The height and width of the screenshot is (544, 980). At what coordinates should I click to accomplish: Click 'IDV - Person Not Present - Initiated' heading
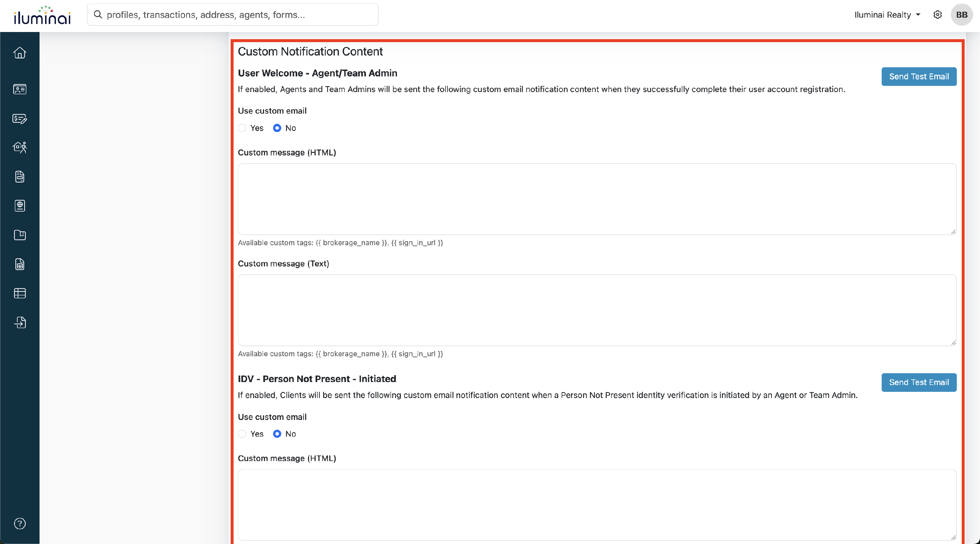pos(317,379)
